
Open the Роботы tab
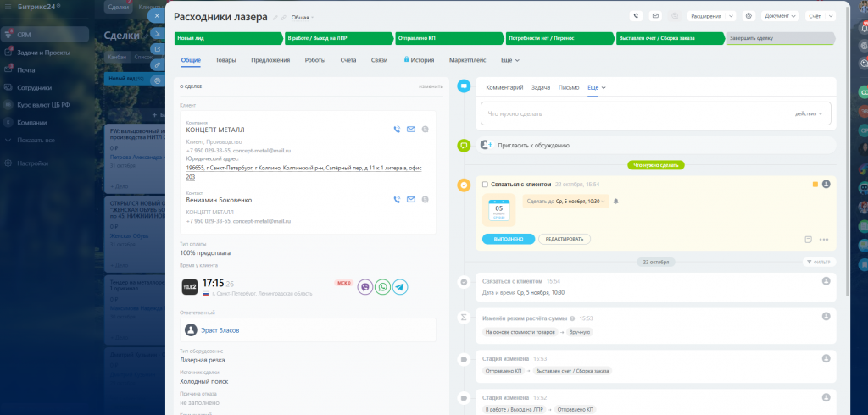pos(315,60)
